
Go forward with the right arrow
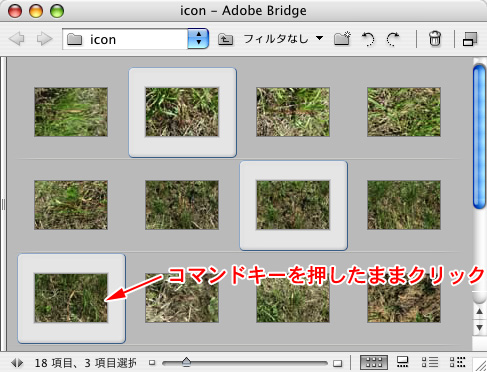coord(44,39)
